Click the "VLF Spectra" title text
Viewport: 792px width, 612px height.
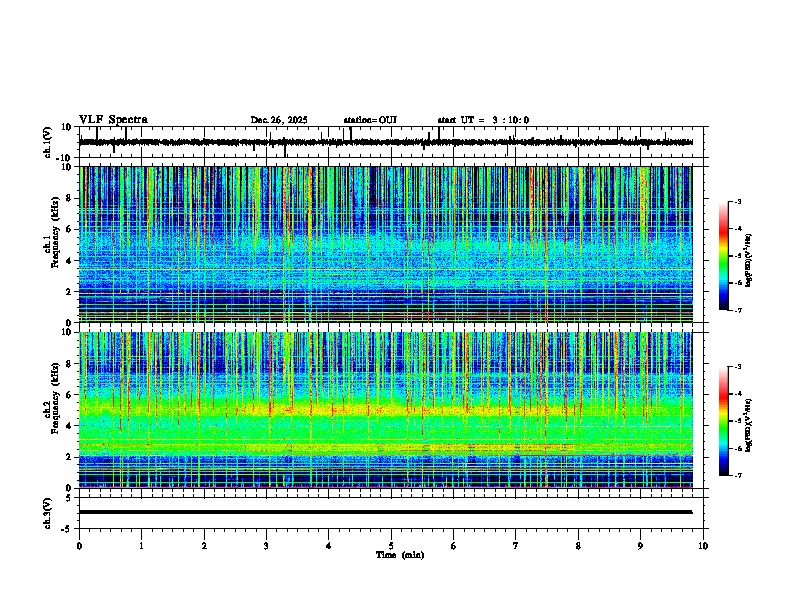click(x=113, y=120)
